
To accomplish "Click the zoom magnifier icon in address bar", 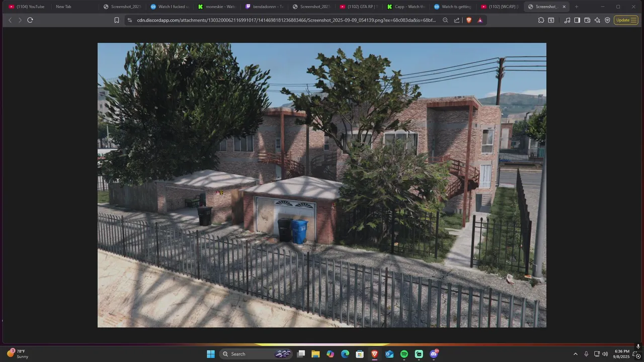I will tap(445, 20).
